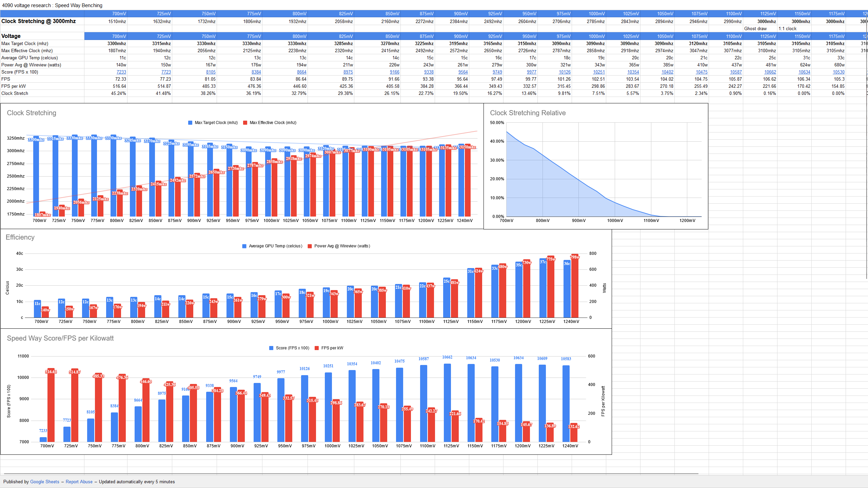868x488 pixels.
Task: Open score link 10126 for 975mV
Action: click(565, 72)
